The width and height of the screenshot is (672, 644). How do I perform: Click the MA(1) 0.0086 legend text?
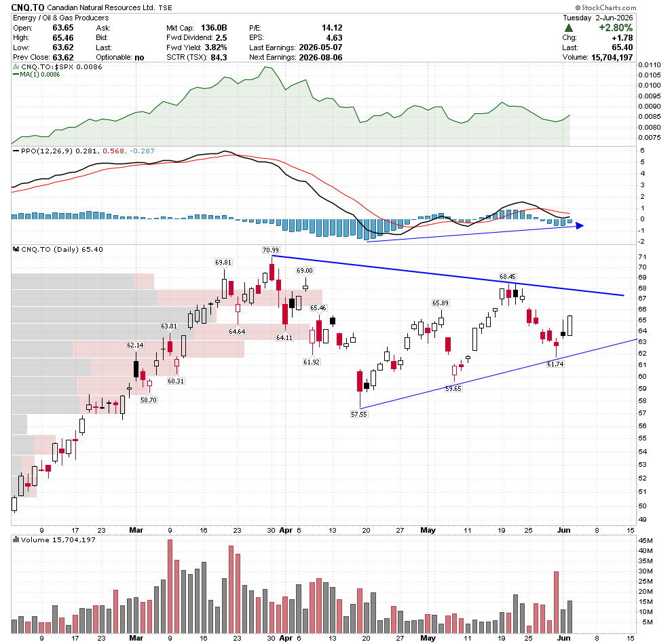tap(40, 75)
